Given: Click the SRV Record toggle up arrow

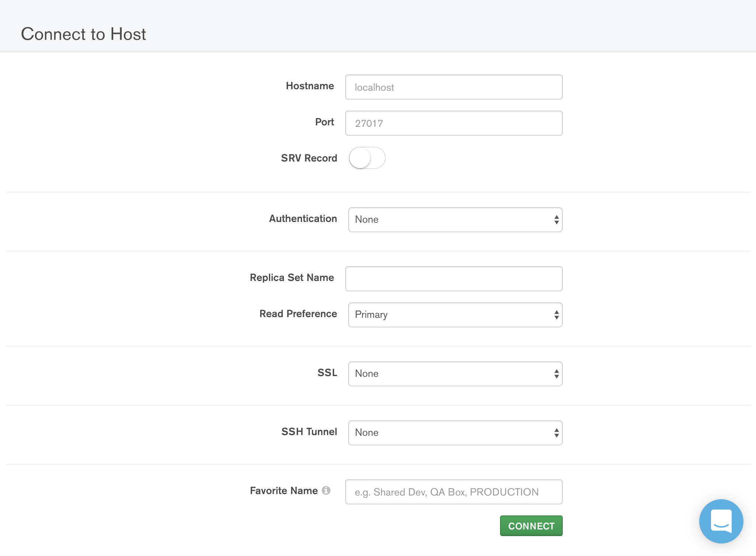Looking at the screenshot, I should tap(366, 158).
